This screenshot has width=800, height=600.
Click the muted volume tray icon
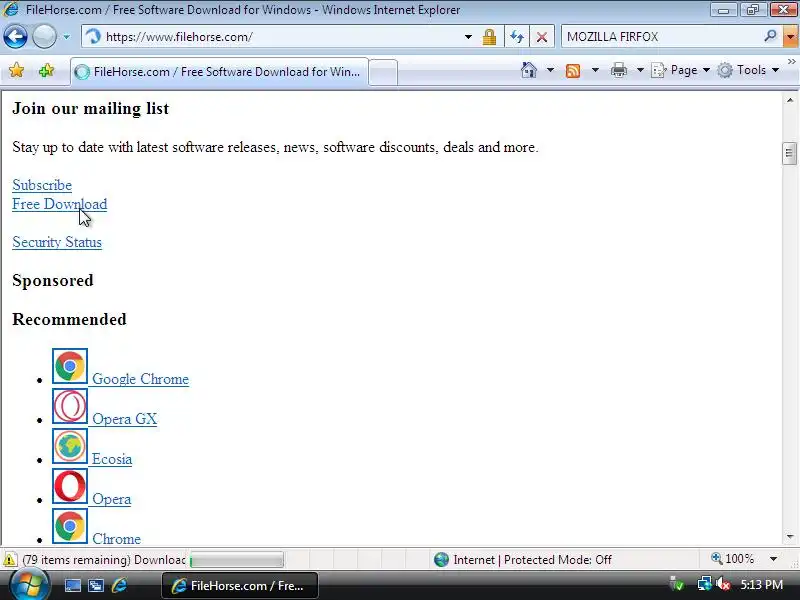coord(722,585)
